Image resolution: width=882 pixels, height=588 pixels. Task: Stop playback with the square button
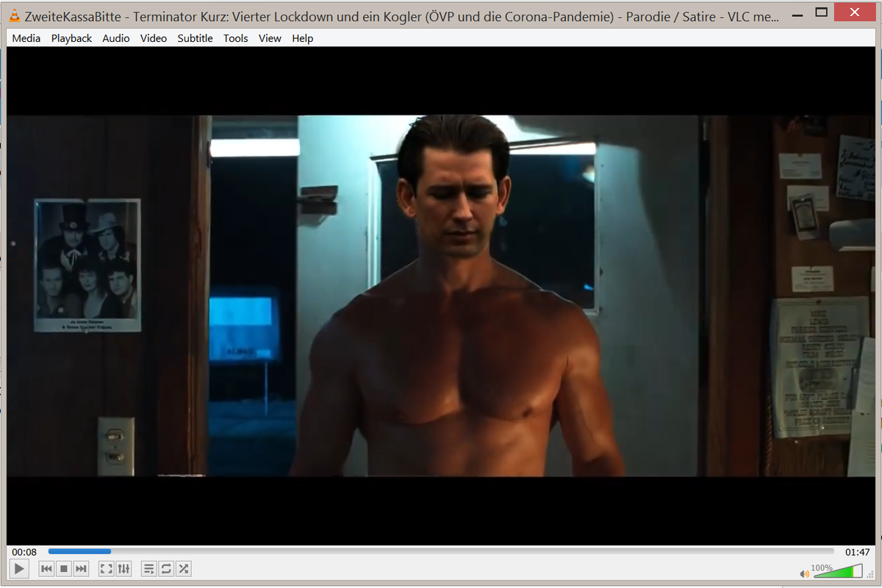click(x=64, y=568)
